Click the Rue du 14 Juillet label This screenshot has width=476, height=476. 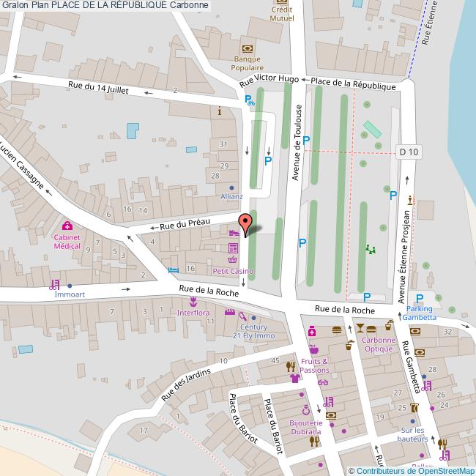(x=98, y=86)
